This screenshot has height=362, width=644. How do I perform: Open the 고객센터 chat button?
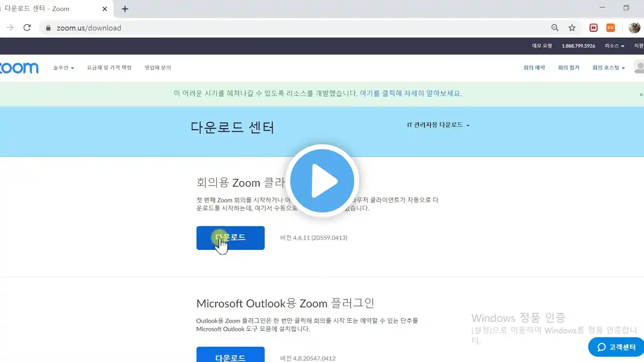(616, 347)
